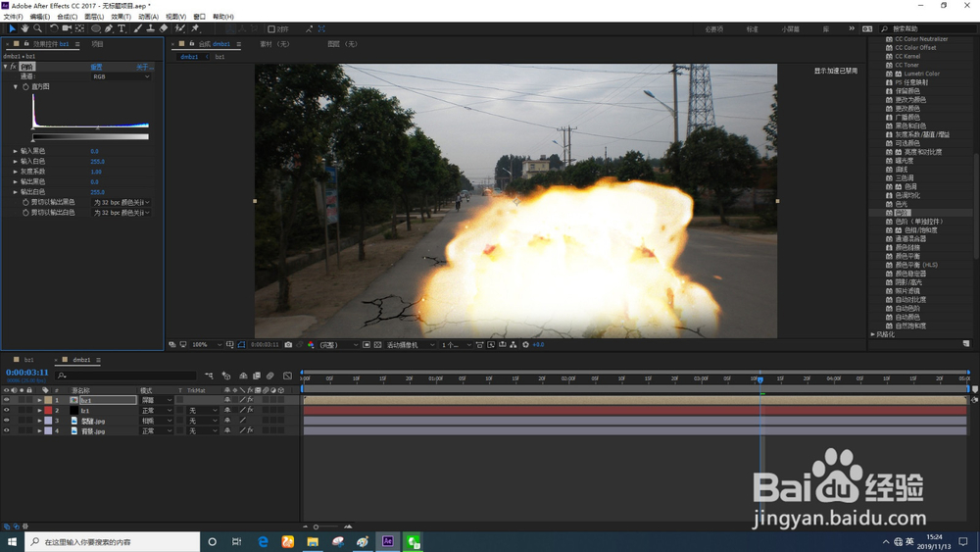This screenshot has width=980, height=552.
Task: Toggle the fx effect enable in Effect Controls
Action: [x=13, y=67]
